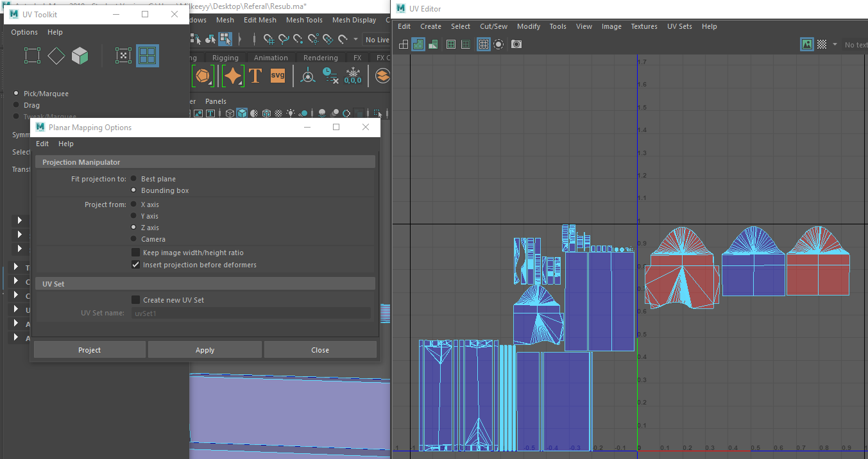Viewport: 868px width, 459px height.
Task: Select the Best plane radio option
Action: tap(133, 179)
